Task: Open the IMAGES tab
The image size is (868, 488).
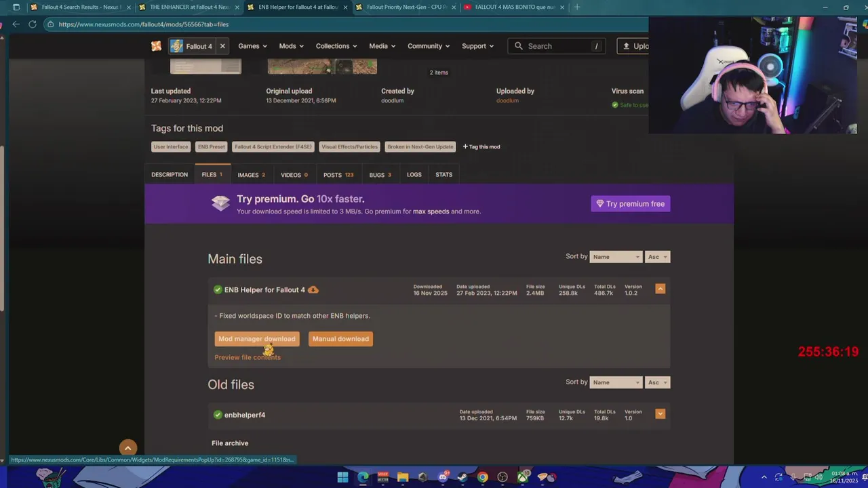Action: click(x=252, y=175)
